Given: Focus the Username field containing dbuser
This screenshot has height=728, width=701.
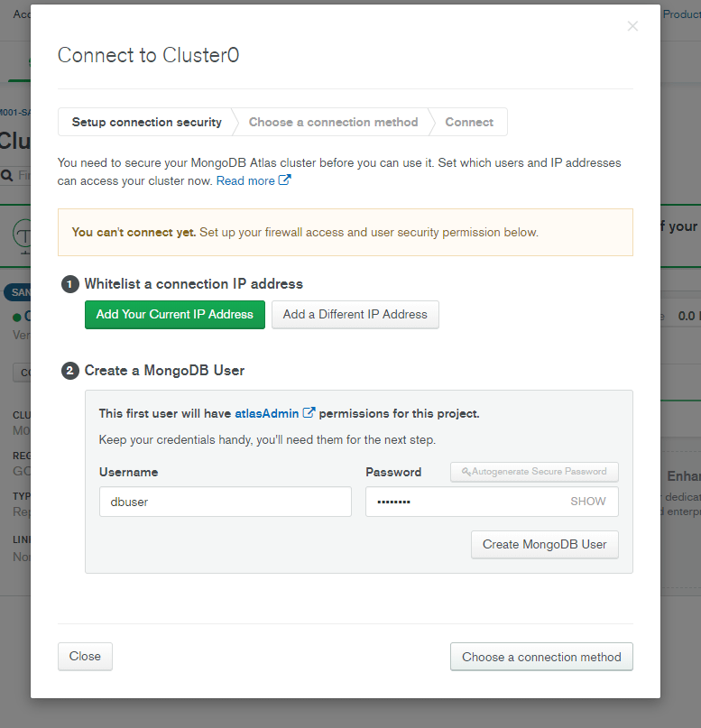Looking at the screenshot, I should [x=226, y=502].
